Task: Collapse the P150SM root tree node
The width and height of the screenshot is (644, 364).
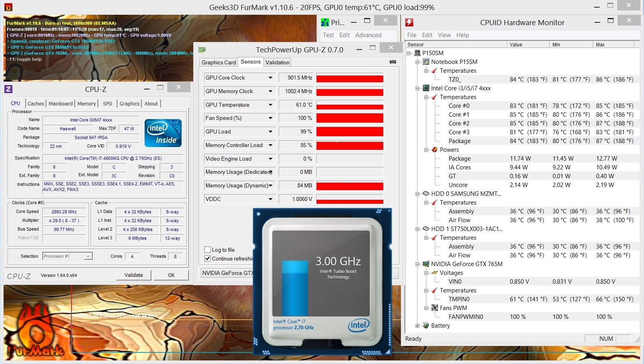Action: click(409, 53)
